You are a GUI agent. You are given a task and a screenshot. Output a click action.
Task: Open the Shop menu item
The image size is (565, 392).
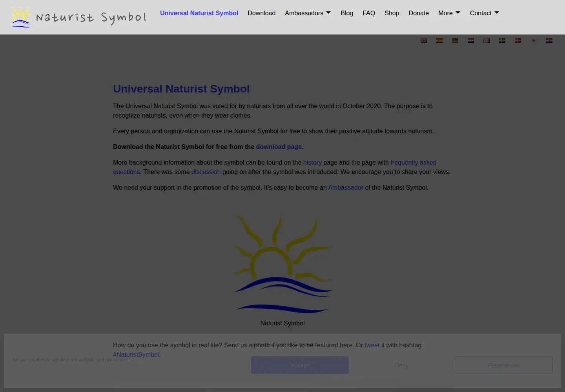[392, 13]
